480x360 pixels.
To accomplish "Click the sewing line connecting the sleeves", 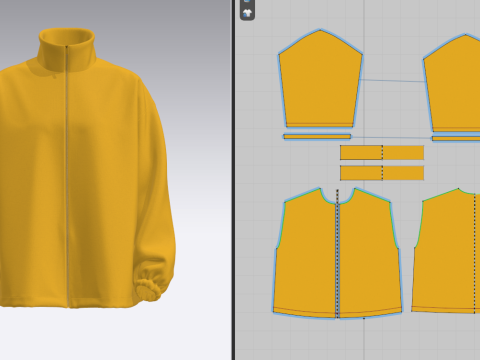I will 392,80.
